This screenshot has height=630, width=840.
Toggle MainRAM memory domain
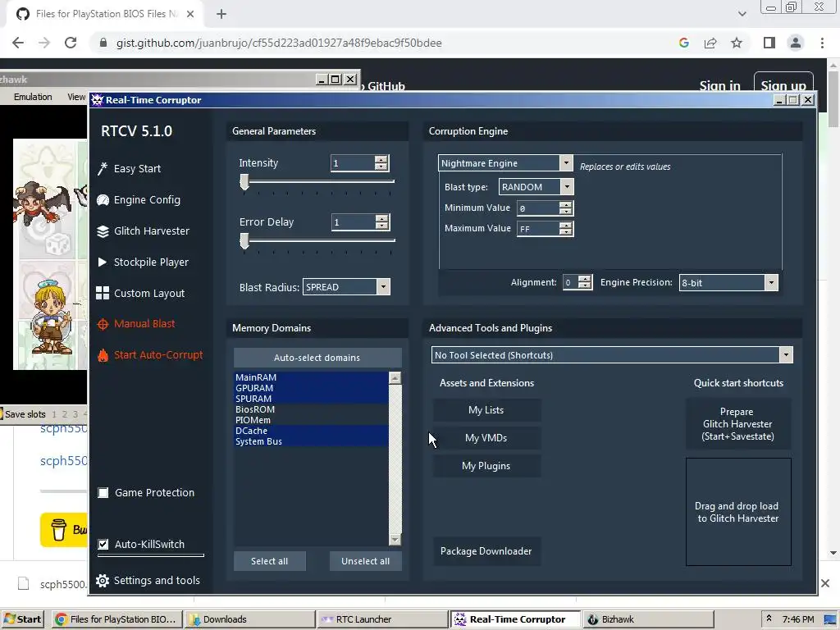[311, 377]
